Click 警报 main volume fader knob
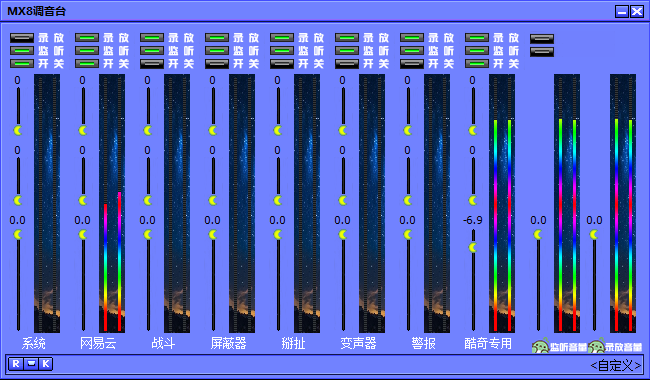Viewport: 650px width, 380px height. coord(408,235)
